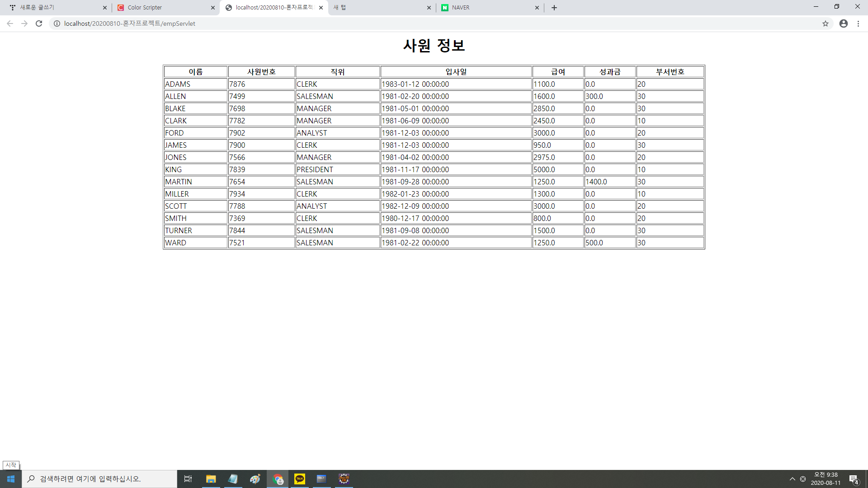Click the address bar URL
Image resolution: width=868 pixels, height=488 pixels.
tap(130, 23)
